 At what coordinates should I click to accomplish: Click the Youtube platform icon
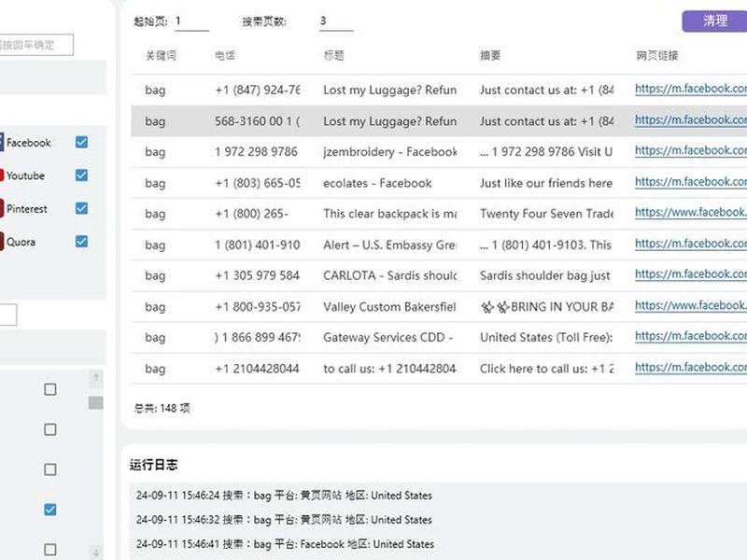point(2,175)
